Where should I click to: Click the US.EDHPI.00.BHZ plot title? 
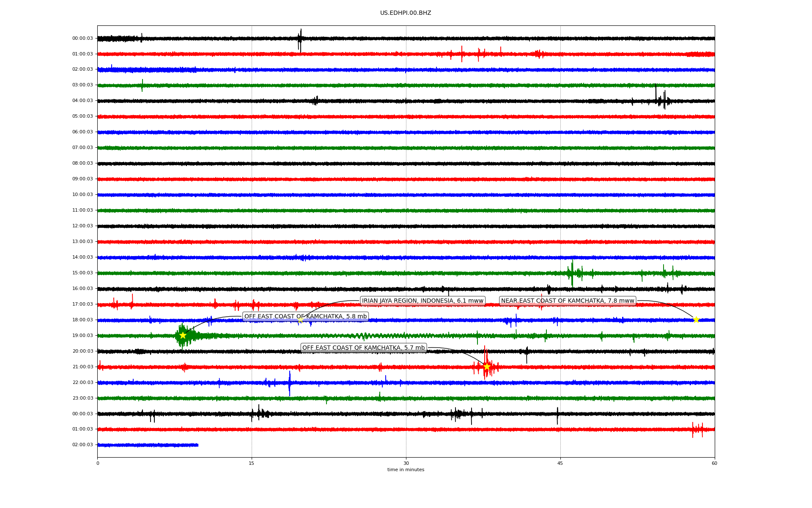[x=406, y=13]
